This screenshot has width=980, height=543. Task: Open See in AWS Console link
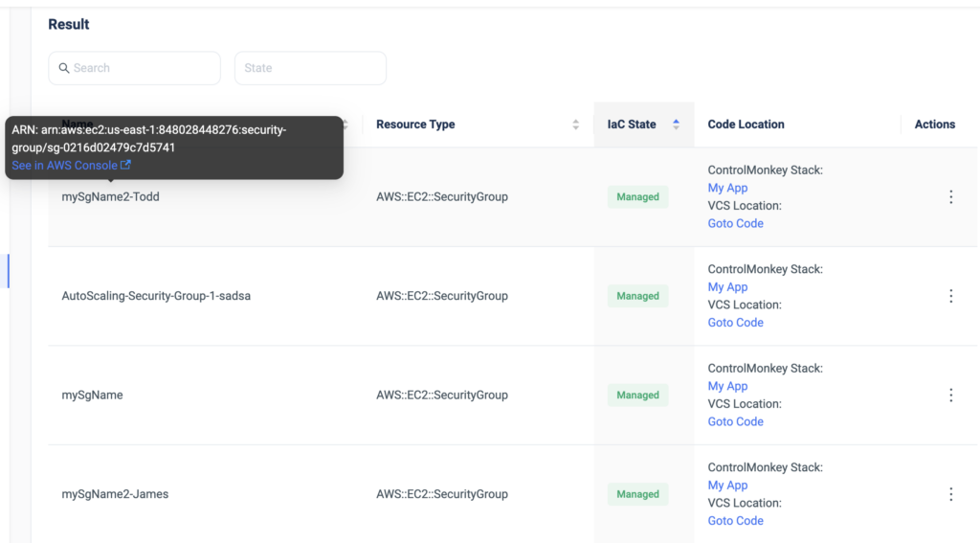point(64,165)
